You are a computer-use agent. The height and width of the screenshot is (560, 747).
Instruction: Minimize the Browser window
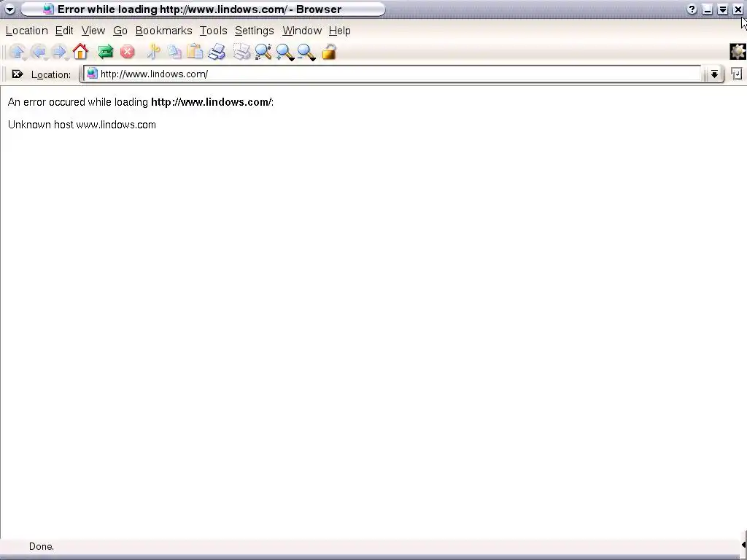(708, 9)
